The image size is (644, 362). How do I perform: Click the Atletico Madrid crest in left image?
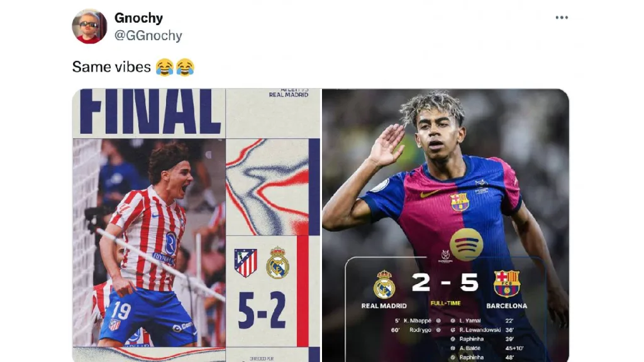246,263
